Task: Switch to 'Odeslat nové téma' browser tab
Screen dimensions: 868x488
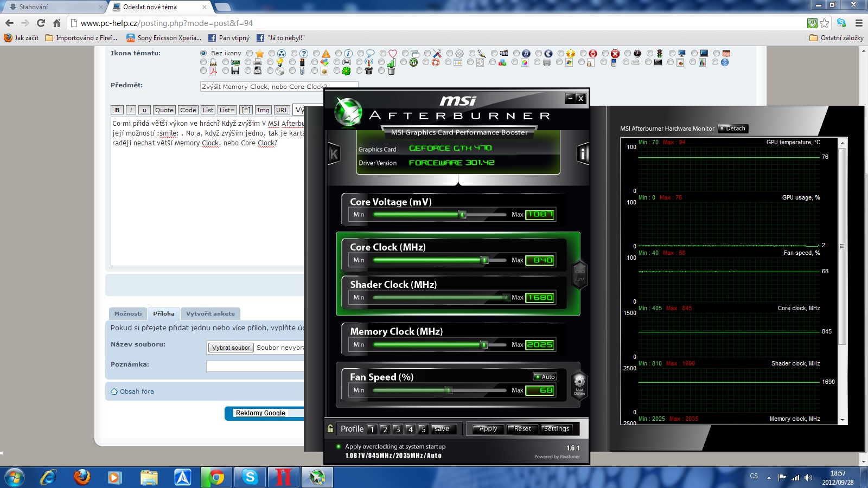Action: (x=159, y=7)
